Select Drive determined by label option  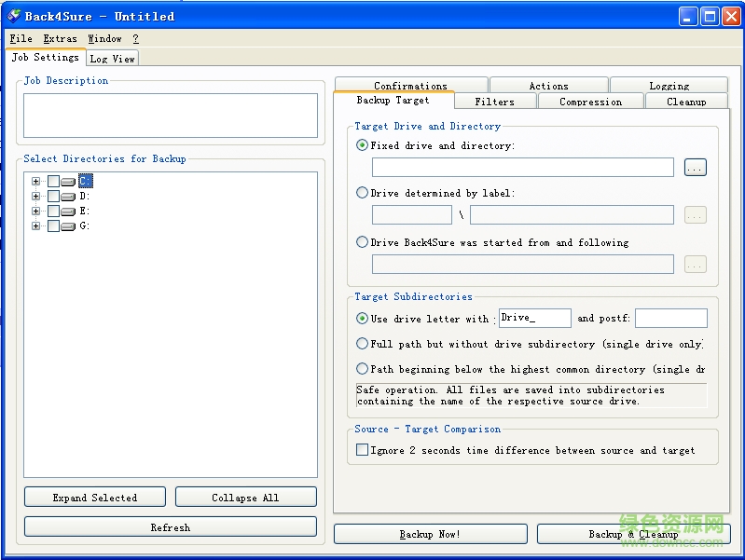click(363, 193)
